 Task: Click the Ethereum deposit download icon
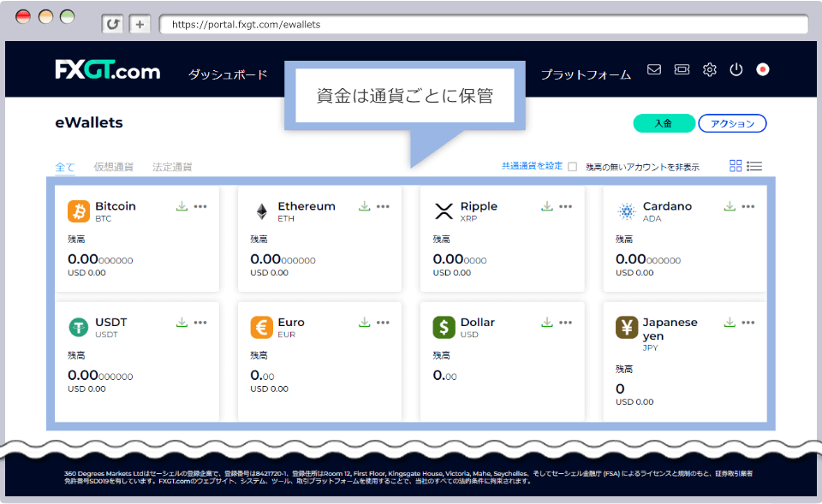[365, 206]
